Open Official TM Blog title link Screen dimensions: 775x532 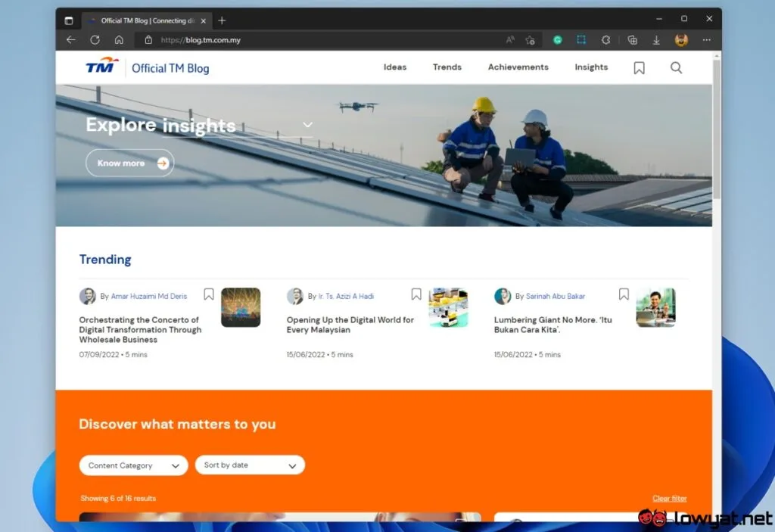click(x=170, y=68)
